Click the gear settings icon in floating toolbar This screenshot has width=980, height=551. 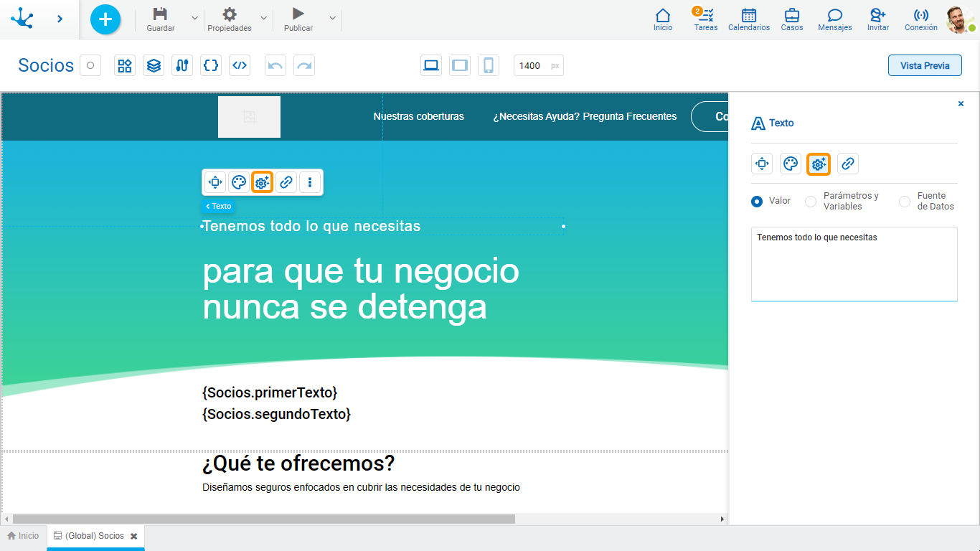(262, 182)
